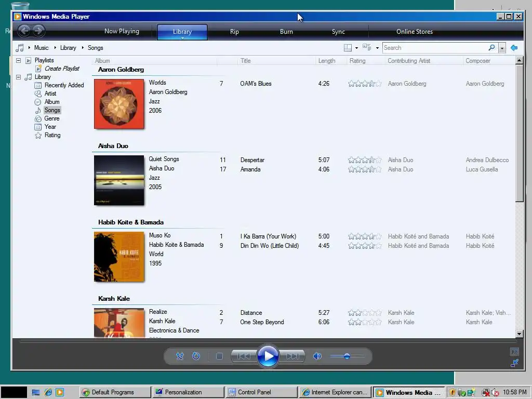This screenshot has height=399, width=532.
Task: Click the large Play button
Action: click(x=268, y=356)
